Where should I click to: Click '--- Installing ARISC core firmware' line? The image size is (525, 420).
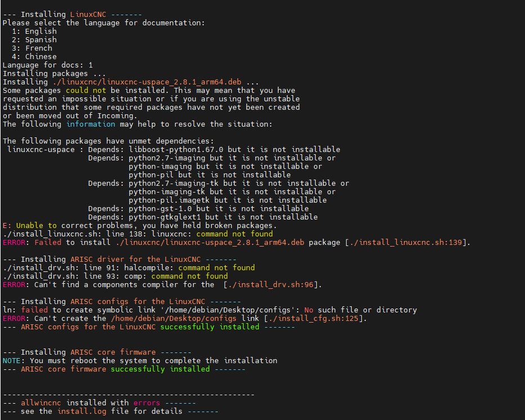tap(97, 352)
